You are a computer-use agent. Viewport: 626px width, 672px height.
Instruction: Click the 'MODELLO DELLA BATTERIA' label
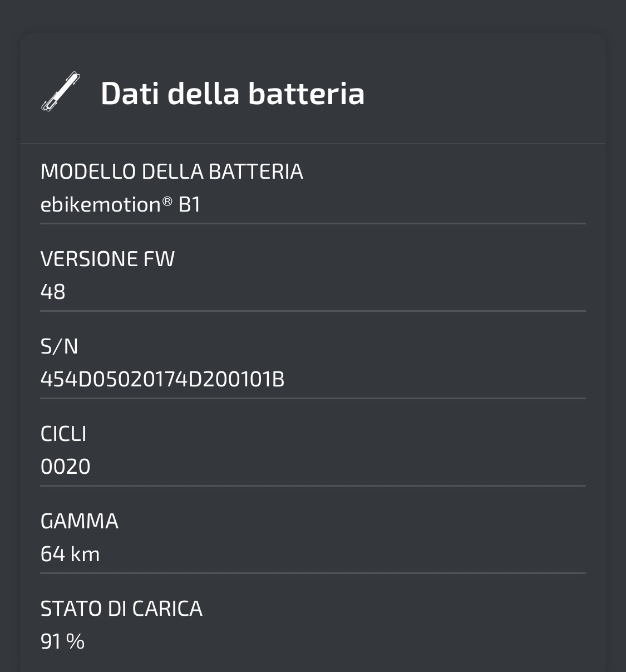click(172, 171)
